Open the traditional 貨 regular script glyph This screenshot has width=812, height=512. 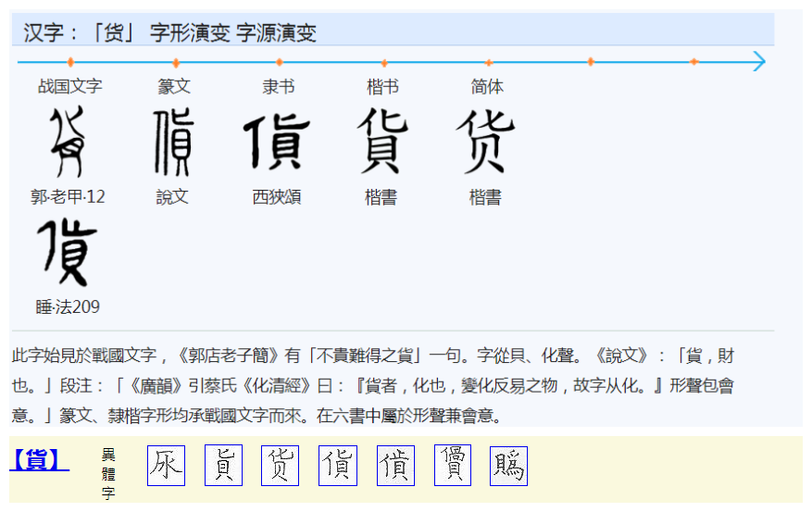(x=382, y=141)
